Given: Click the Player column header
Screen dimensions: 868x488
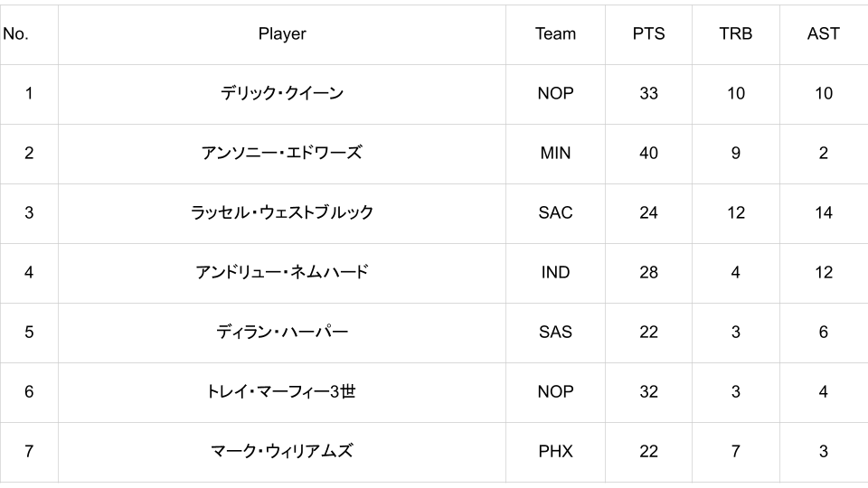Looking at the screenshot, I should (x=282, y=34).
